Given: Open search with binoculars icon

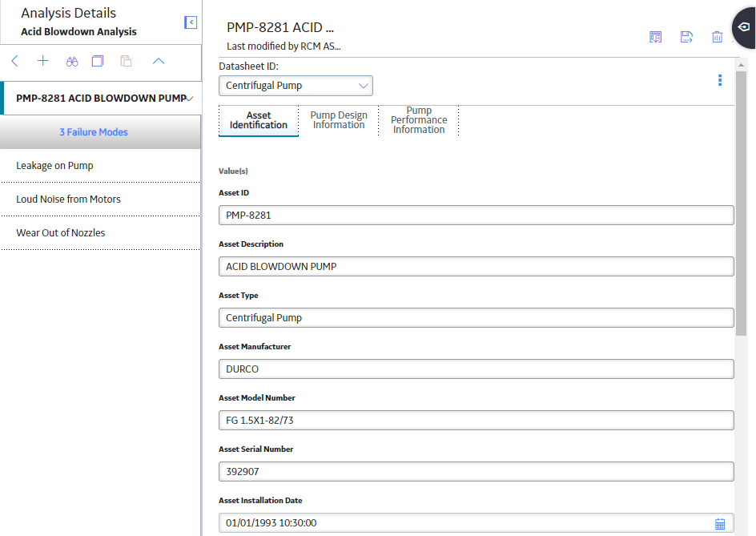Looking at the screenshot, I should click(x=72, y=61).
